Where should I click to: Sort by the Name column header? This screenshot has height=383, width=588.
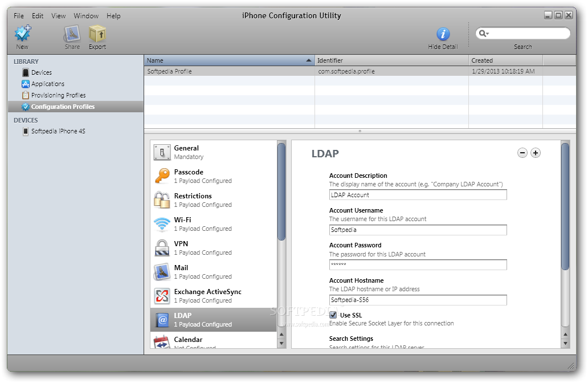point(229,60)
